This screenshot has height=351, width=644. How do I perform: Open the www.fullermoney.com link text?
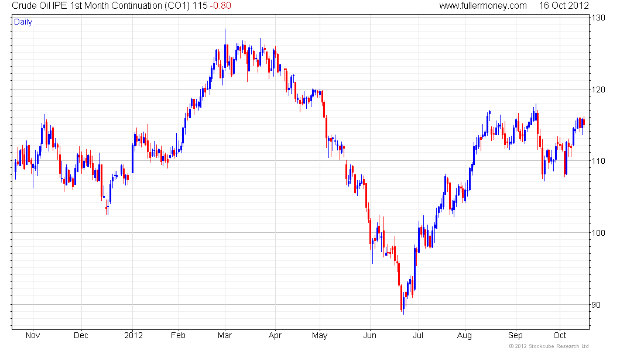(x=483, y=6)
